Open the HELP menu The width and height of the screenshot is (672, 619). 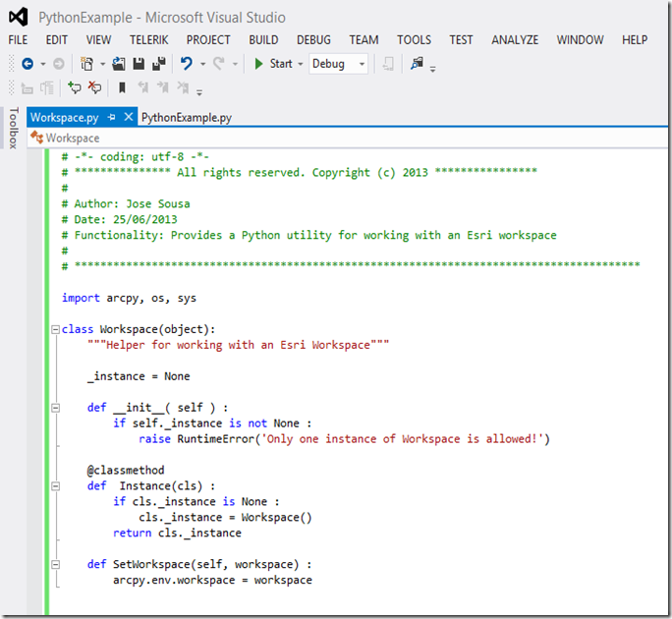[635, 40]
